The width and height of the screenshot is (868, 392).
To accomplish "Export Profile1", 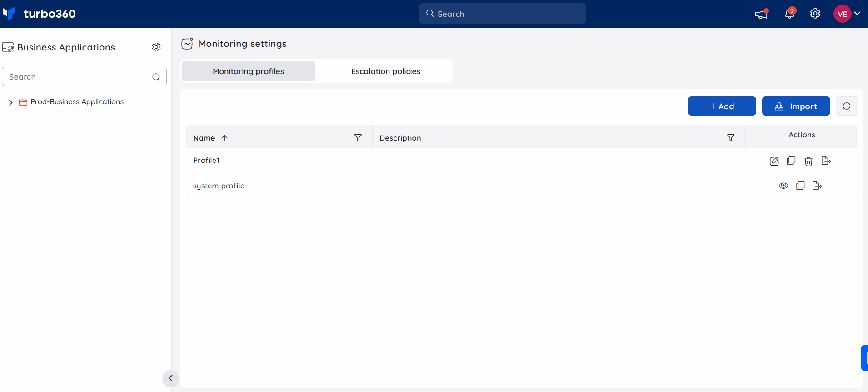I will (x=826, y=161).
